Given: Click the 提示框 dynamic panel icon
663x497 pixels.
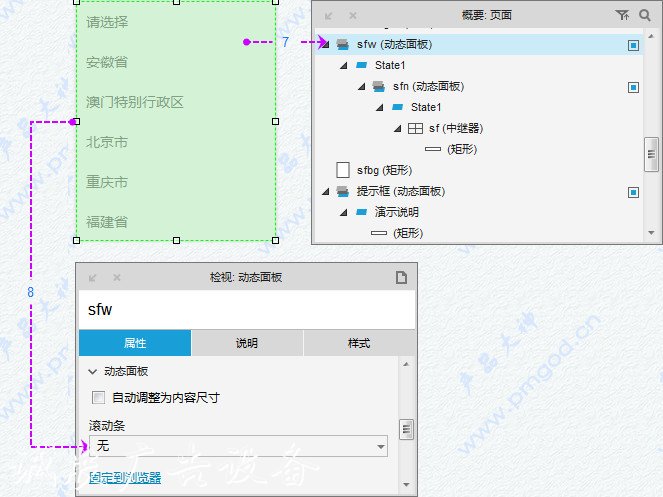Looking at the screenshot, I should pos(342,192).
